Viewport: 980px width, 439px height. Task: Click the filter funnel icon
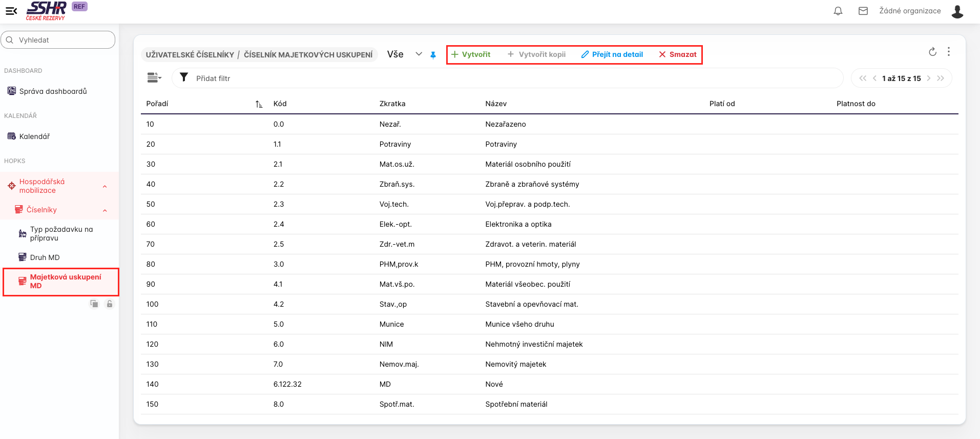click(184, 77)
